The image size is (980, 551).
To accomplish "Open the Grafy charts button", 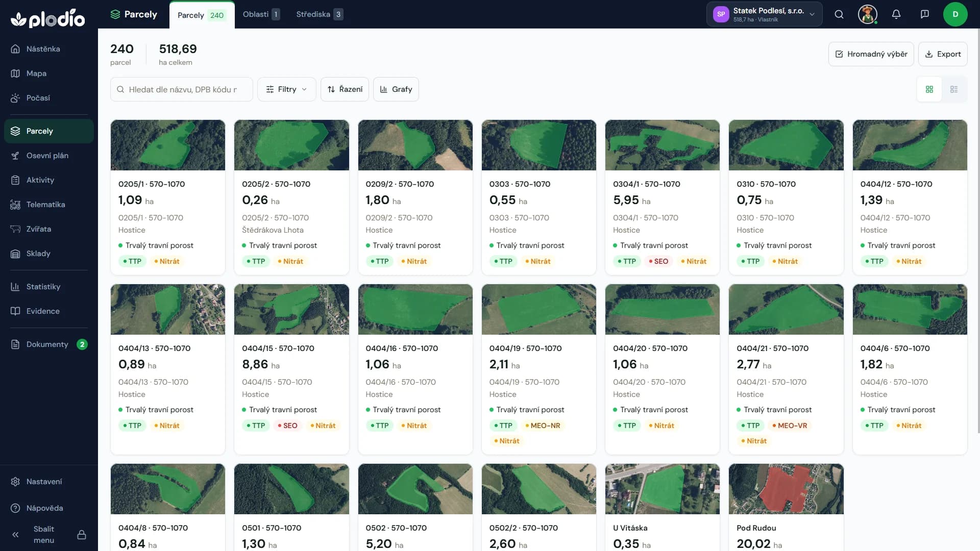I will (396, 89).
